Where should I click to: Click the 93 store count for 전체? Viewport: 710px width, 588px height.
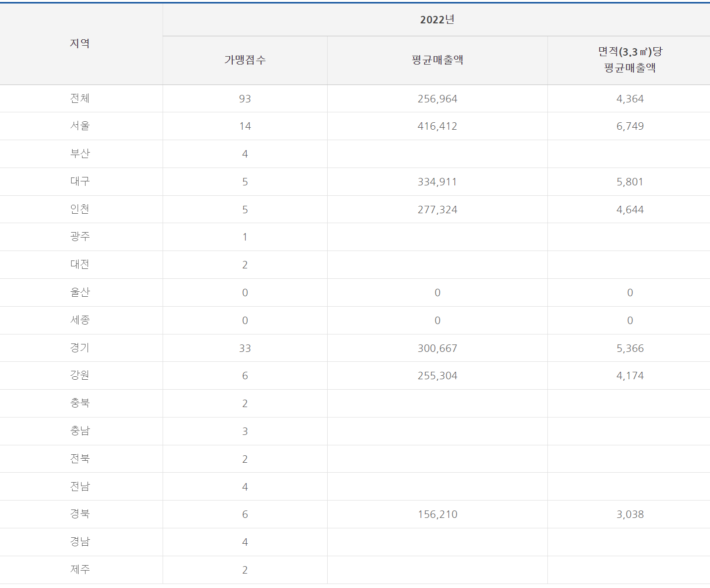(245, 99)
